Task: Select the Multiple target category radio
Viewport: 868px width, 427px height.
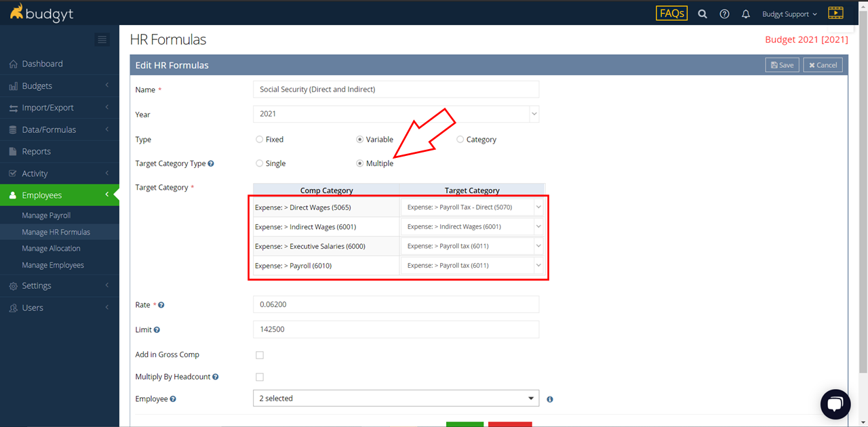Action: (x=360, y=163)
